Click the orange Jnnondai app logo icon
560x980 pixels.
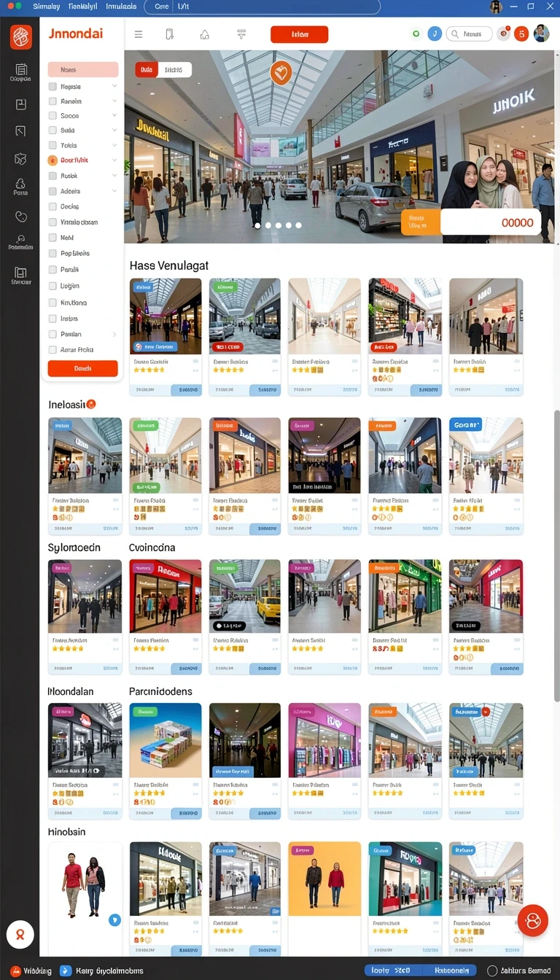pos(20,36)
